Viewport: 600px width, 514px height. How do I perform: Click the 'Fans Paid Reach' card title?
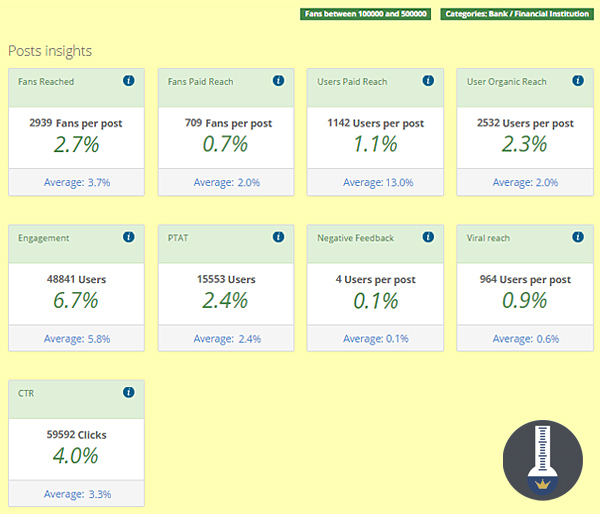[200, 82]
